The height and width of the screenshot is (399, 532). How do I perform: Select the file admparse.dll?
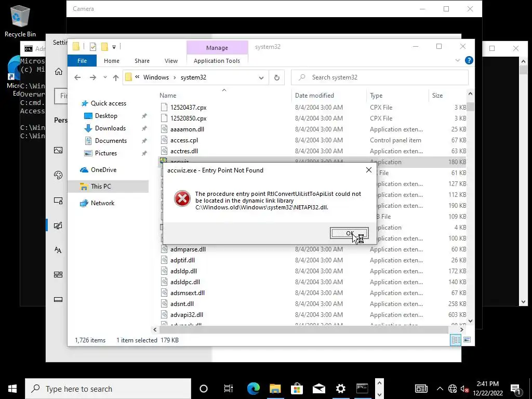coord(188,249)
